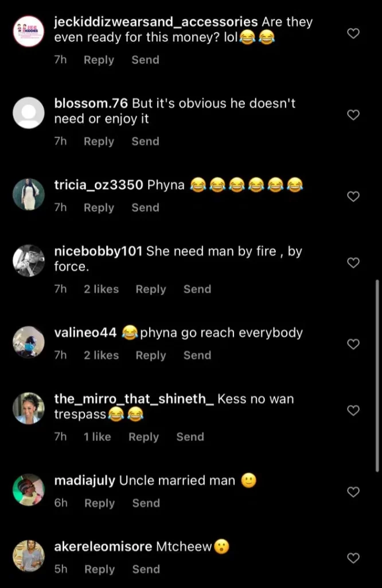Like madiajuly's 'Uncle married man' comment
The width and height of the screenshot is (382, 588).
tap(354, 492)
